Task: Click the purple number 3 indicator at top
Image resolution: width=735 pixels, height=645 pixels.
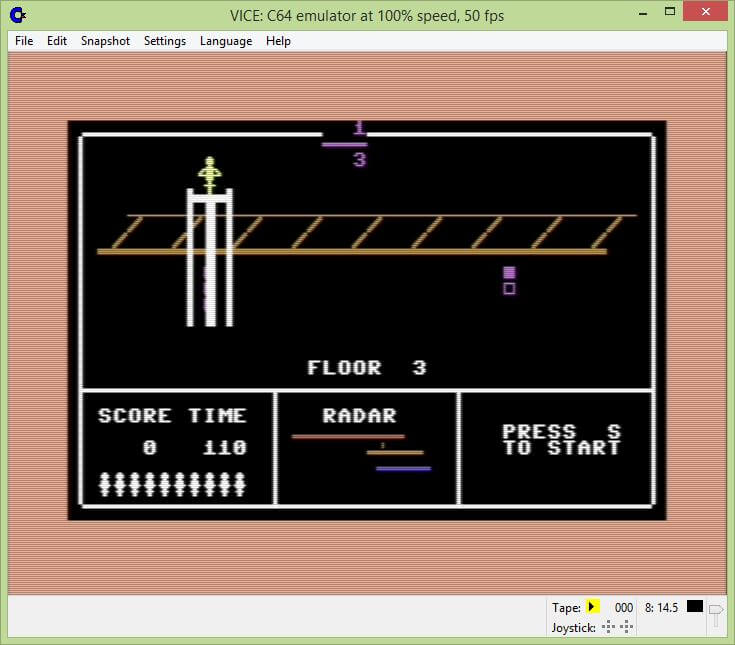Action: click(x=360, y=160)
